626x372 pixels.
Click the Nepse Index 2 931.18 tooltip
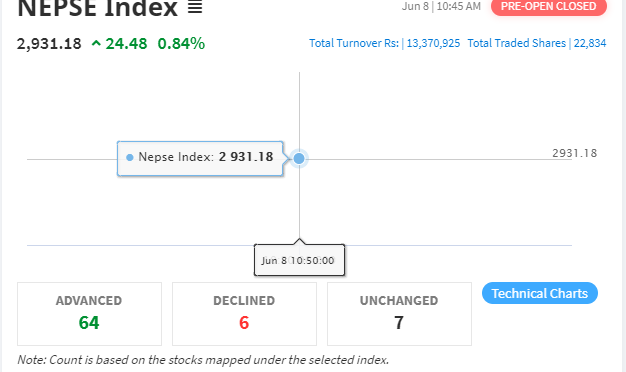(x=200, y=158)
